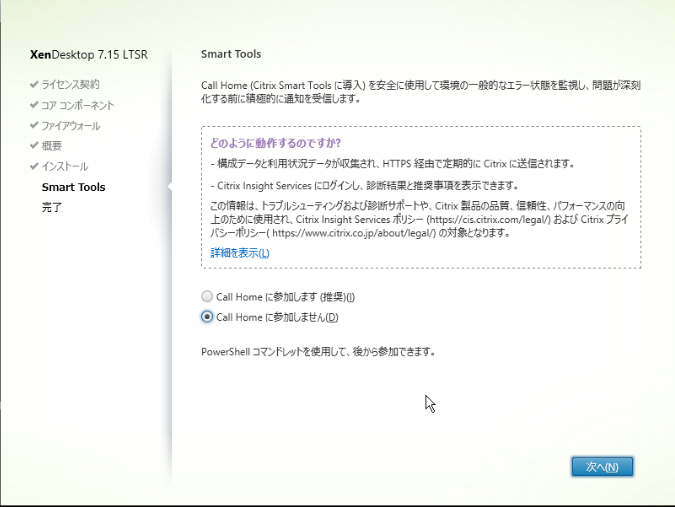The width and height of the screenshot is (675, 507).
Task: Click checkmark icon beside 概要
Action: pos(34,145)
